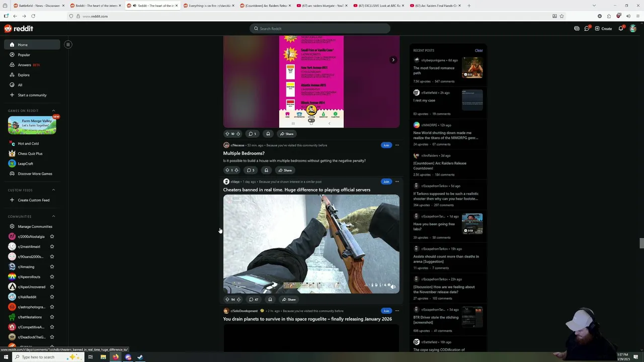
Task: Open Reddit chat icon
Action: click(x=587, y=29)
